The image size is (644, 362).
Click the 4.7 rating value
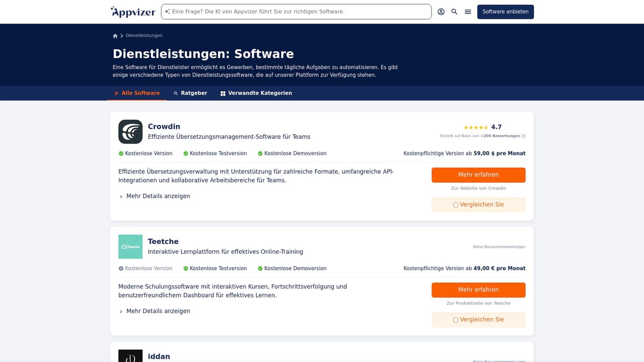(496, 127)
